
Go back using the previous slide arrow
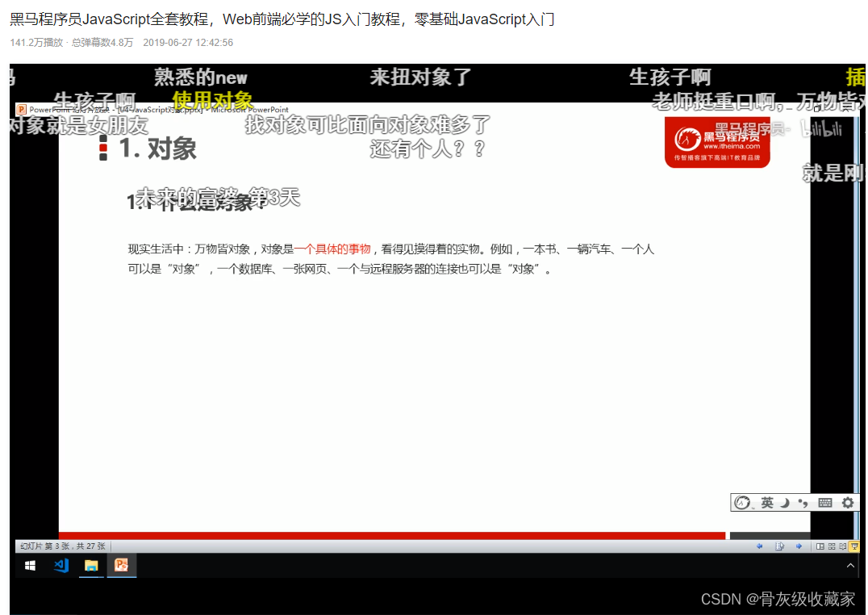(760, 546)
